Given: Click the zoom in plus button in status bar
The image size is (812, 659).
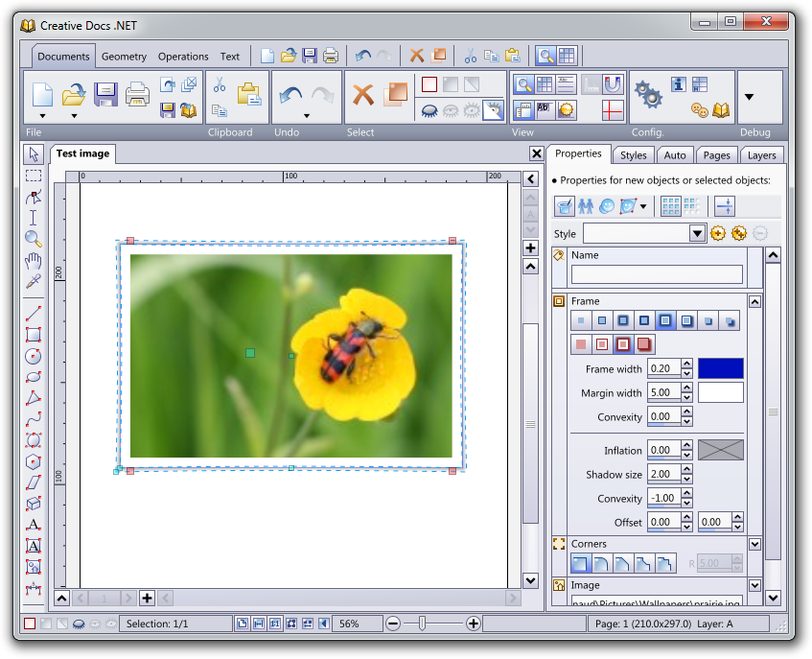Looking at the screenshot, I should click(473, 624).
